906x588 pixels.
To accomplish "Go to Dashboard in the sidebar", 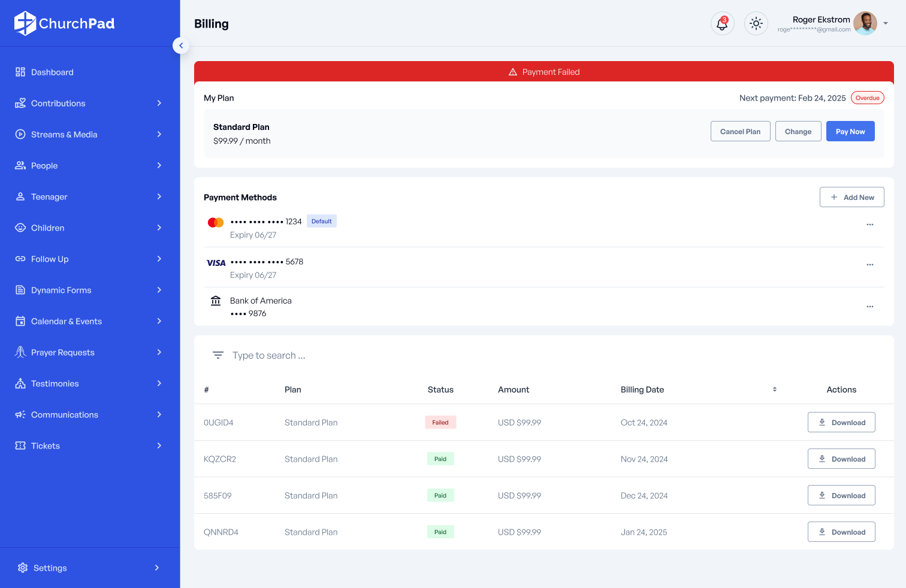I will pos(52,72).
